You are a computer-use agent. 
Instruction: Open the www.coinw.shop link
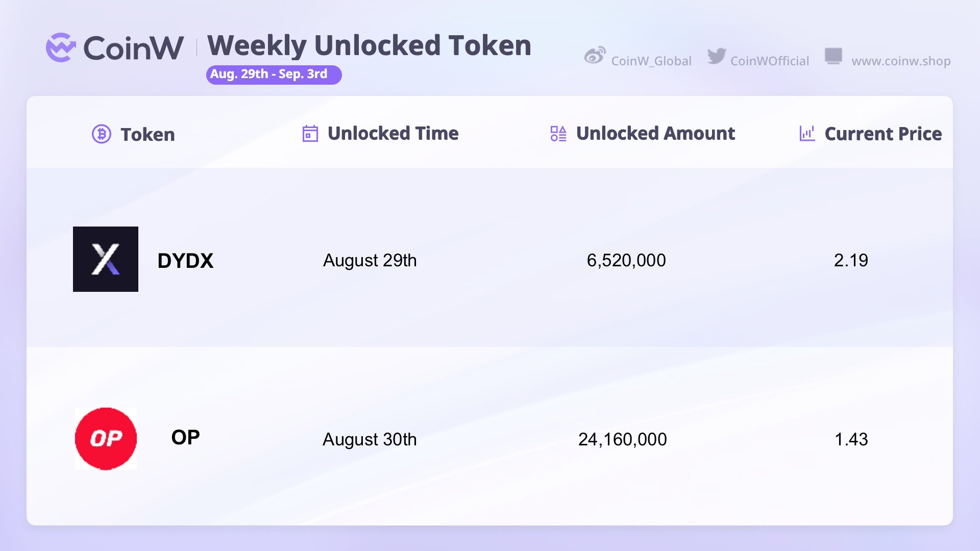click(x=901, y=61)
